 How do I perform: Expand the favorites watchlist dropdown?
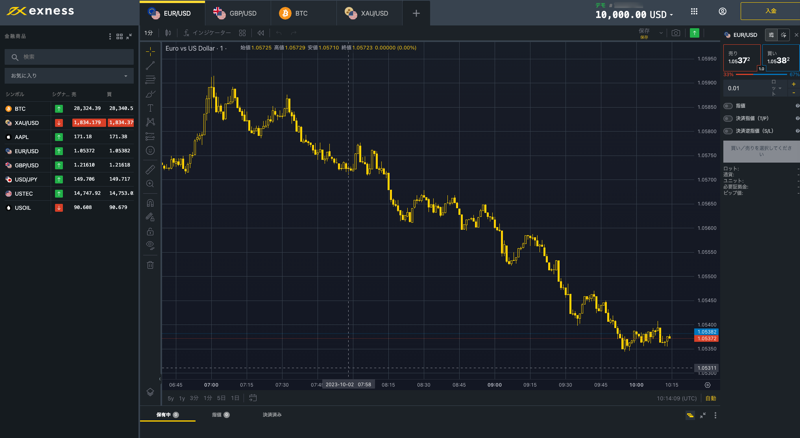pos(69,76)
